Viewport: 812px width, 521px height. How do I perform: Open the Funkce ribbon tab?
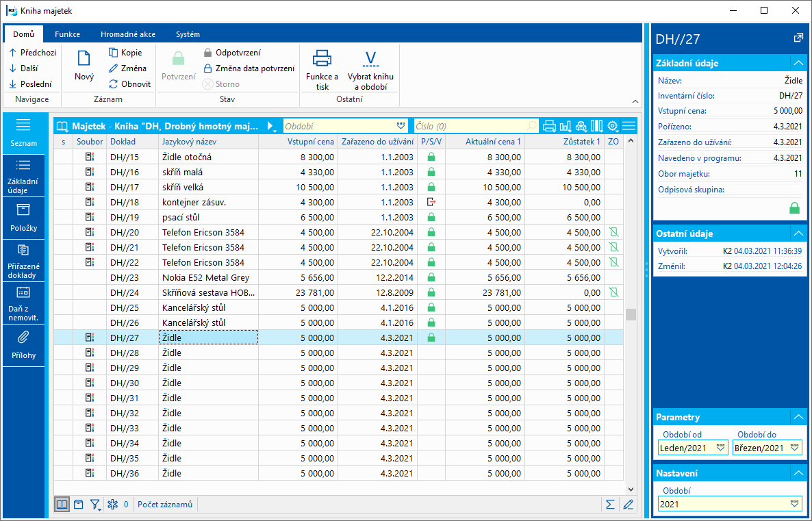point(68,34)
